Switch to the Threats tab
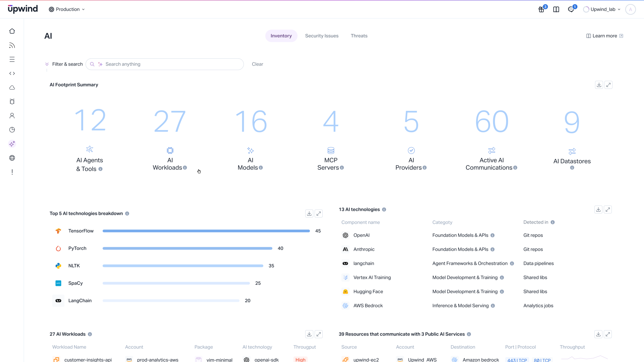This screenshot has width=644, height=362. point(359,36)
